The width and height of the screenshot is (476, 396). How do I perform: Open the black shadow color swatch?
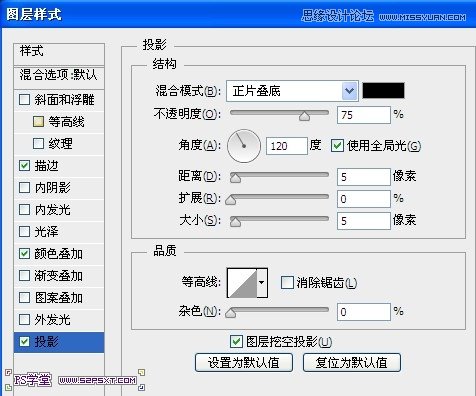point(383,91)
